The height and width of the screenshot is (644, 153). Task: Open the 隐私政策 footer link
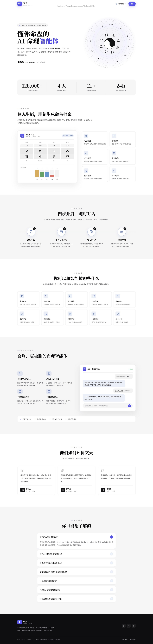[124, 640]
